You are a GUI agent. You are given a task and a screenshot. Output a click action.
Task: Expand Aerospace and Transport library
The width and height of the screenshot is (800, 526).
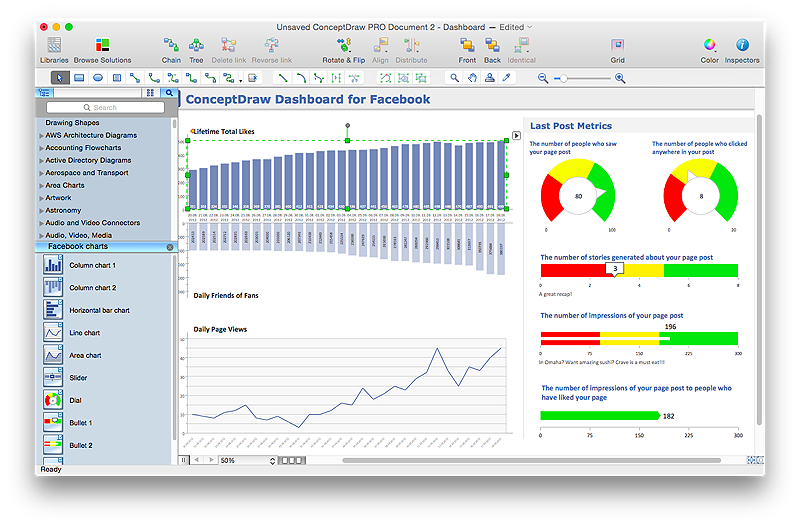41,173
